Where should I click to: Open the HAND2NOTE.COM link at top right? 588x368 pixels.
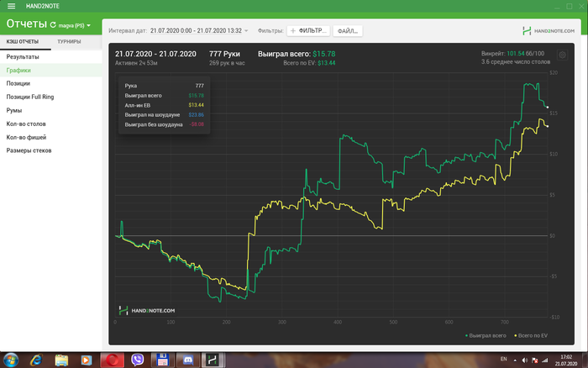549,31
